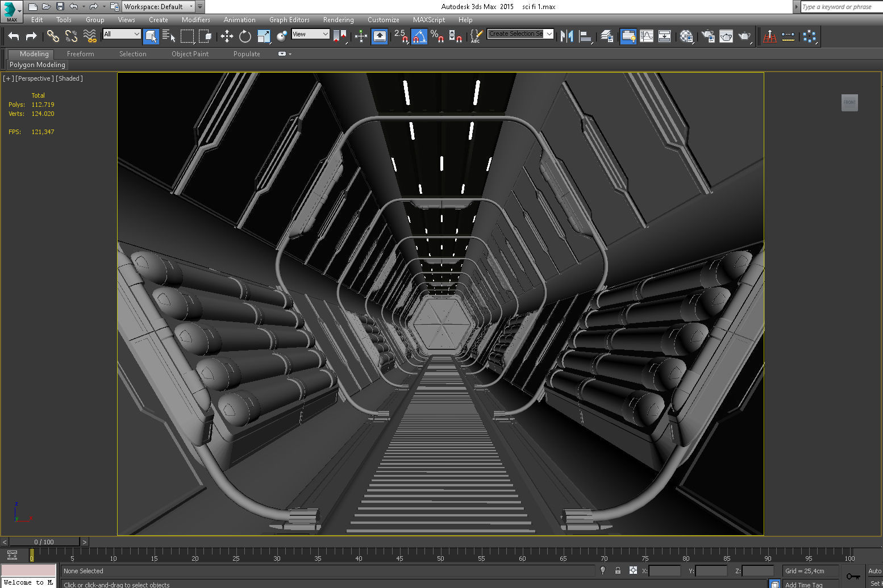Click the Add Time Tag field
Image resolution: width=883 pixels, height=588 pixels.
[803, 584]
